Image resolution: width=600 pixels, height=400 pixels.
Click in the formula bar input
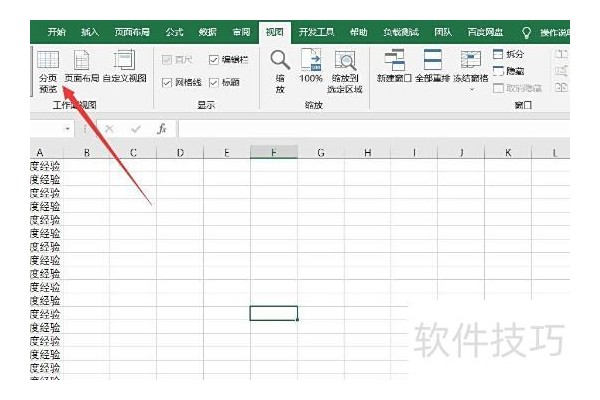pyautogui.click(x=374, y=129)
